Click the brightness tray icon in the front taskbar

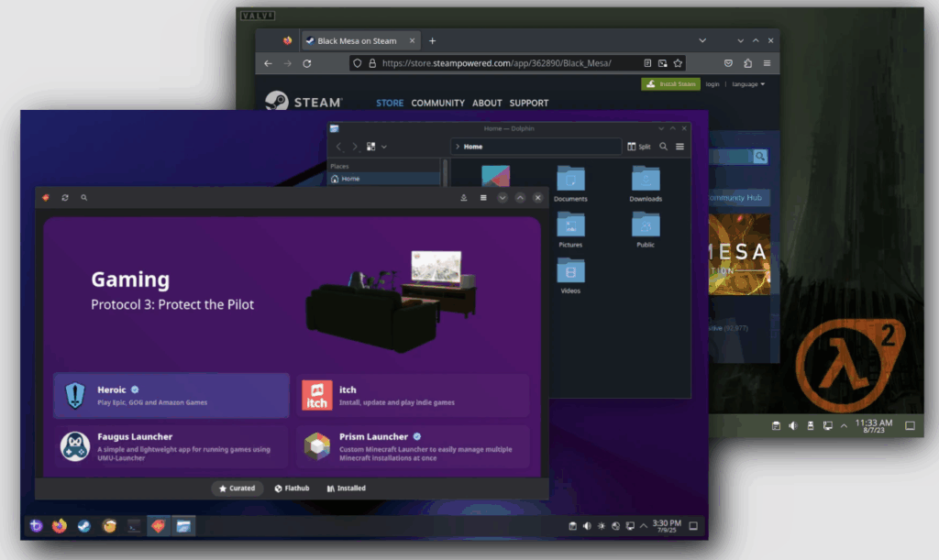pos(602,526)
